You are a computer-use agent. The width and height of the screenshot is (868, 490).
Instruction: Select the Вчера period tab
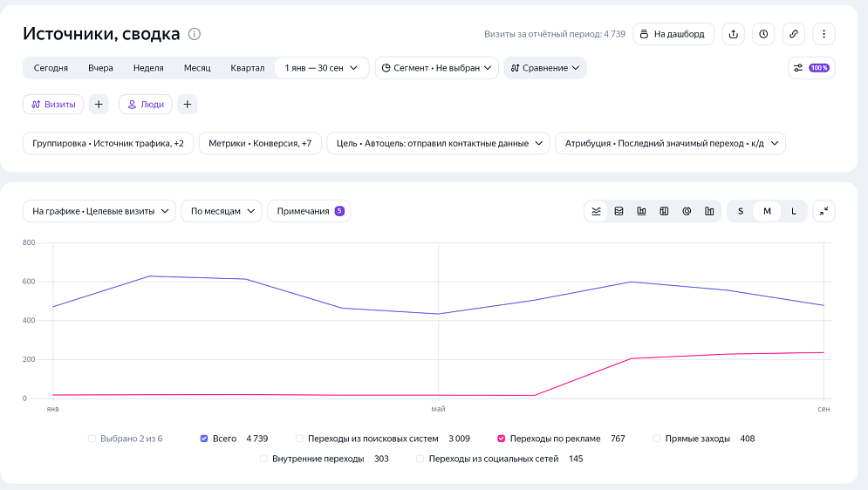click(100, 68)
